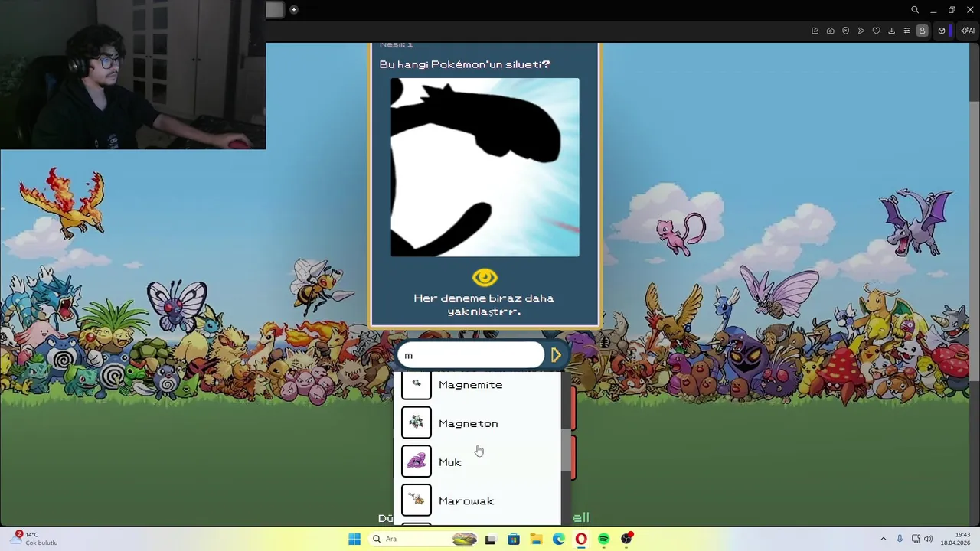Image resolution: width=980 pixels, height=551 pixels.
Task: Click the browser page vertical scrollbar
Action: coord(975,241)
